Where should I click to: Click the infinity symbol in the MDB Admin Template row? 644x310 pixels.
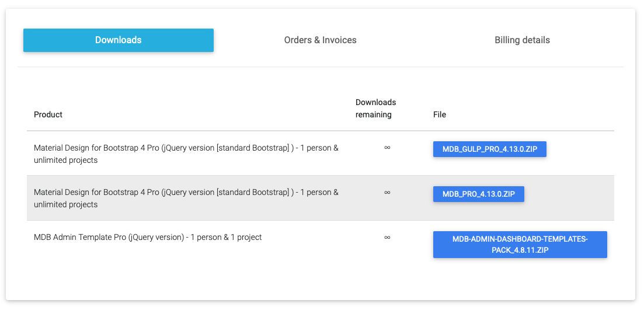tap(387, 238)
